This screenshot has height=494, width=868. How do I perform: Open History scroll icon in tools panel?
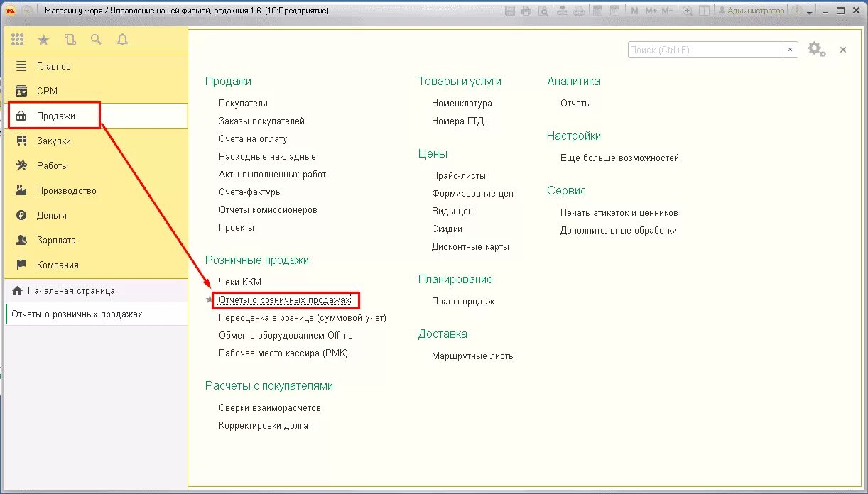[70, 40]
